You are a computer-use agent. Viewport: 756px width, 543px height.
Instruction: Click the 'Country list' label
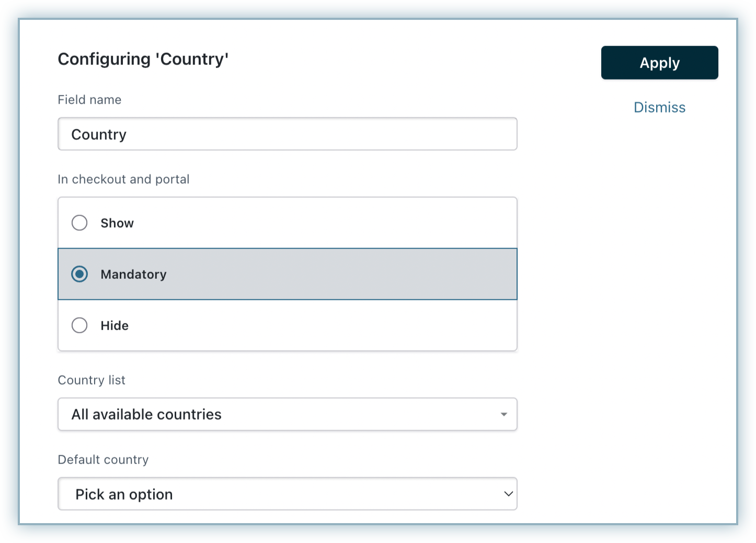tap(91, 380)
